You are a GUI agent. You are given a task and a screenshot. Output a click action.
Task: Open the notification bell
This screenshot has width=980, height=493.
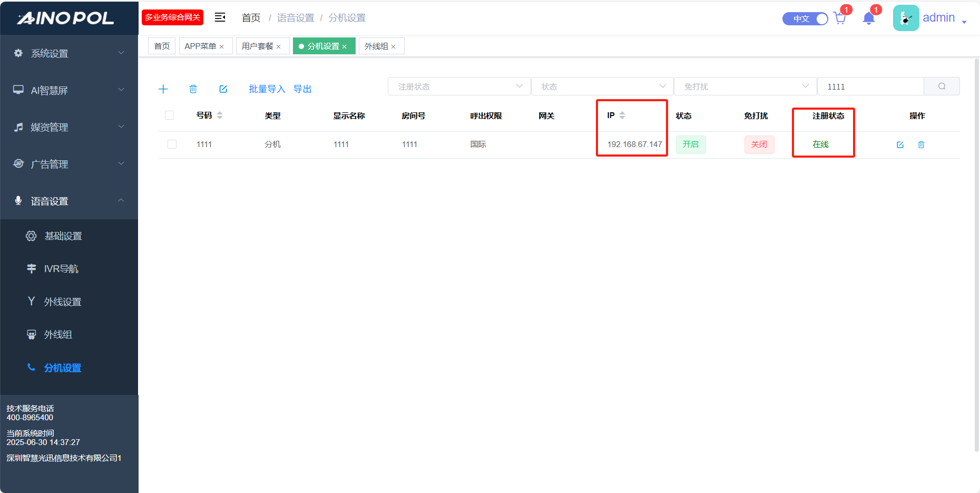point(869,18)
